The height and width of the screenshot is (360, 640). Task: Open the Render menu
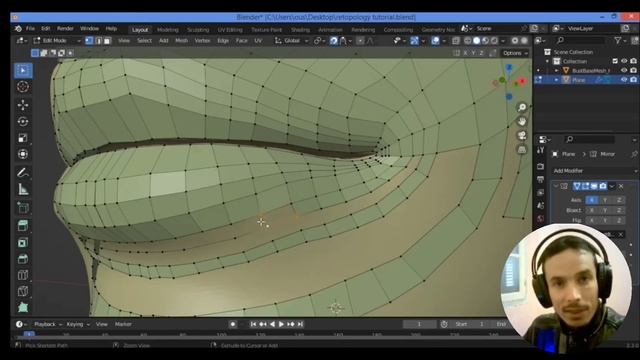[x=65, y=29]
